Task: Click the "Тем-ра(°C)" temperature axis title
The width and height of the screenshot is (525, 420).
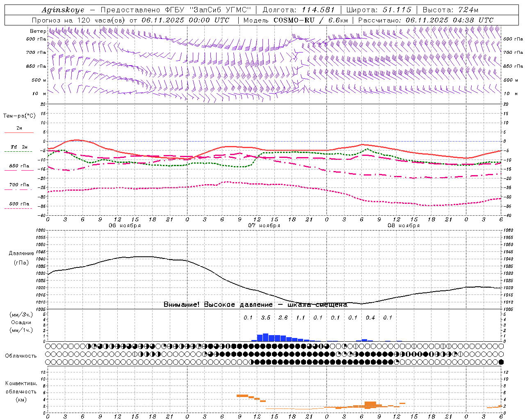Action: 19,116
